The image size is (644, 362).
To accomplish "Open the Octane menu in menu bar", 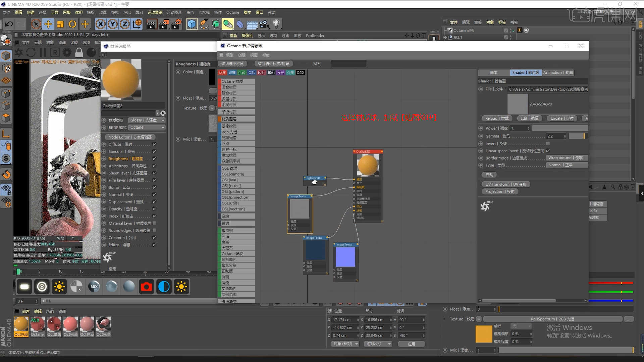I will coord(232,12).
